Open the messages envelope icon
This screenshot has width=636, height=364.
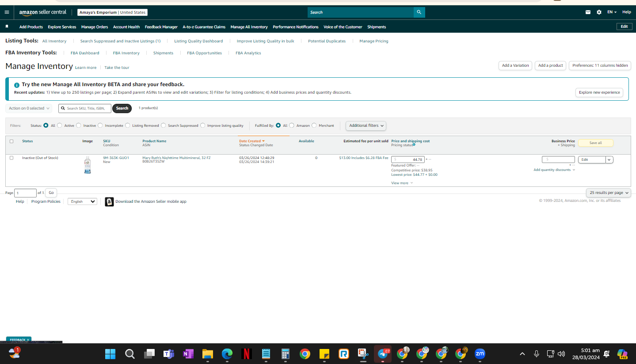click(588, 12)
